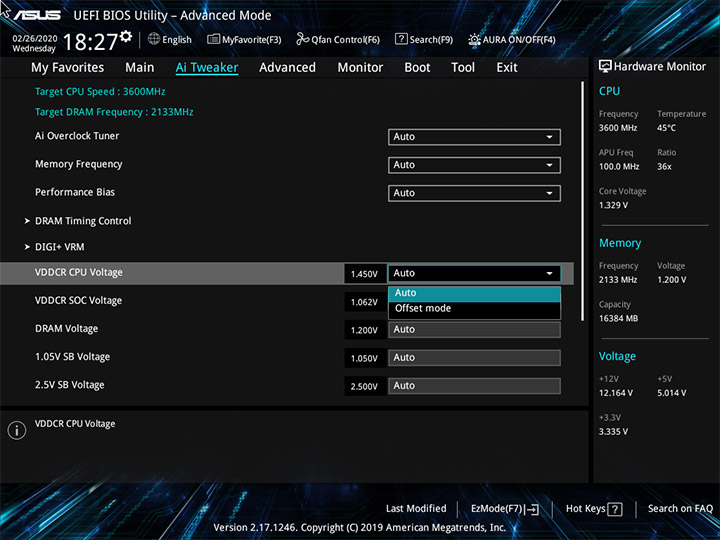Screen dimensions: 720x540
Task: Click the settings list vertical scrollbar
Action: tap(583, 201)
